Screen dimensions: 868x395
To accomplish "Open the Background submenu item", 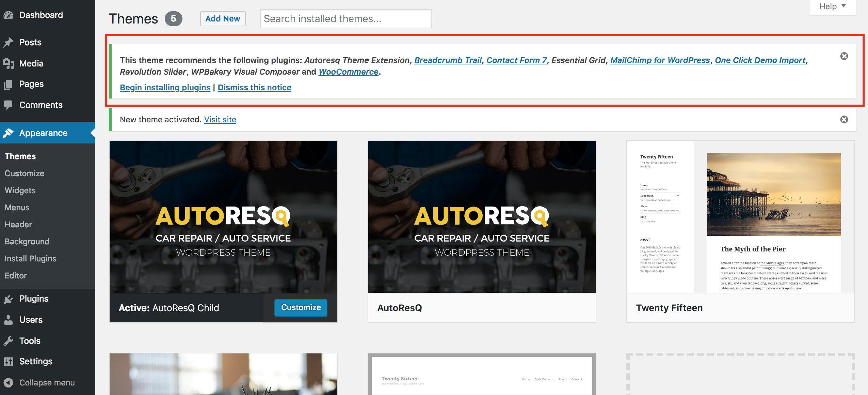I will [27, 242].
